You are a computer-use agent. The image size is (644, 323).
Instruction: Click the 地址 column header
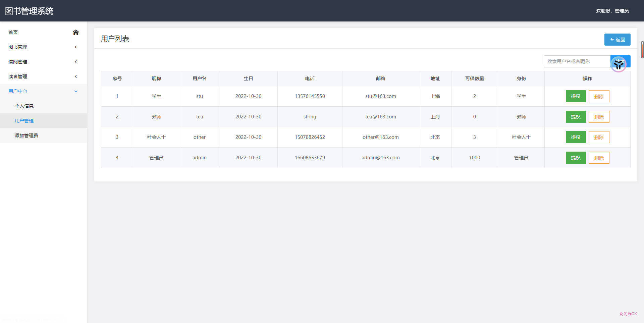(x=435, y=78)
